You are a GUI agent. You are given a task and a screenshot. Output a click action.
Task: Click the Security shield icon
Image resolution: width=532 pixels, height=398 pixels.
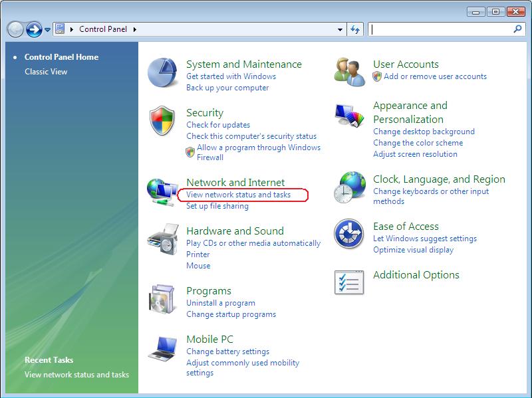click(x=162, y=122)
